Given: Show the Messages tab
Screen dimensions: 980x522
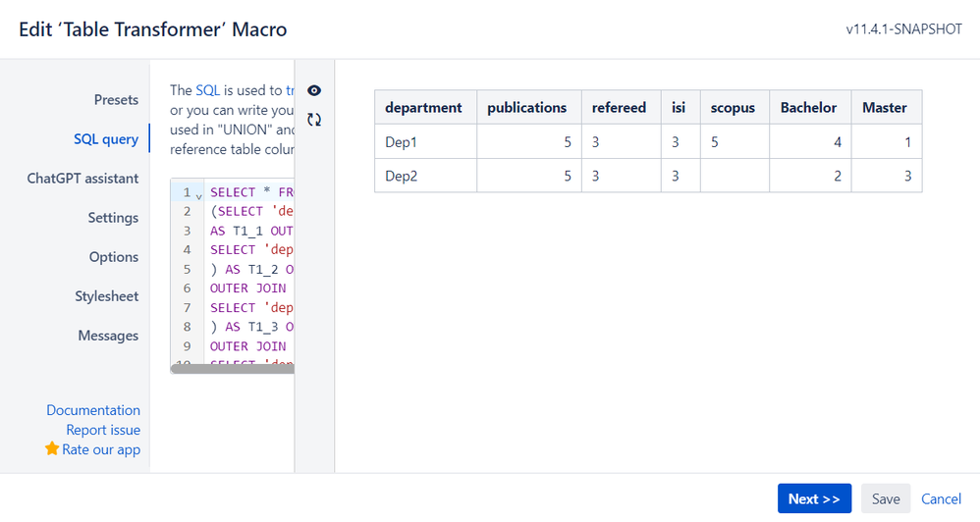Looking at the screenshot, I should coord(108,336).
